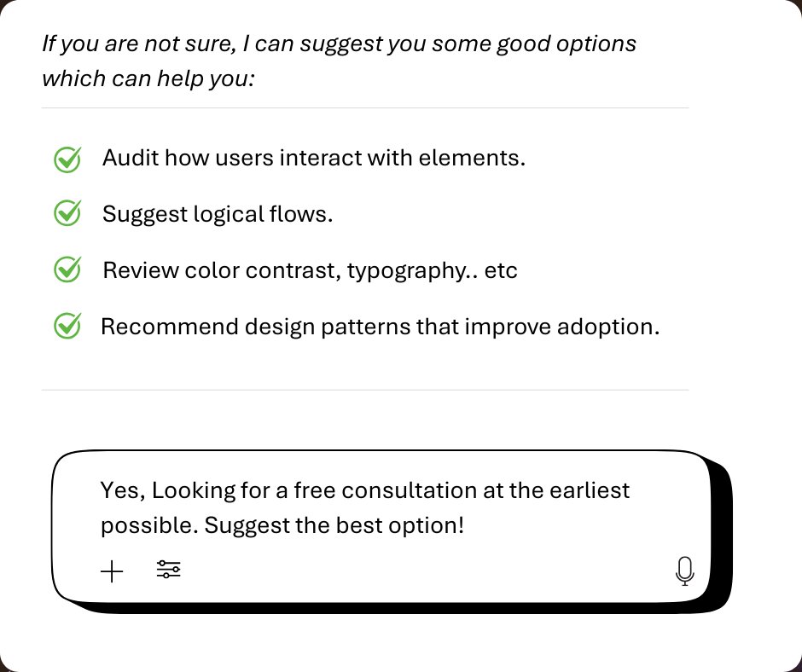Click empty space between sliders icon and microphone
The image size is (802, 672).
tap(427, 571)
